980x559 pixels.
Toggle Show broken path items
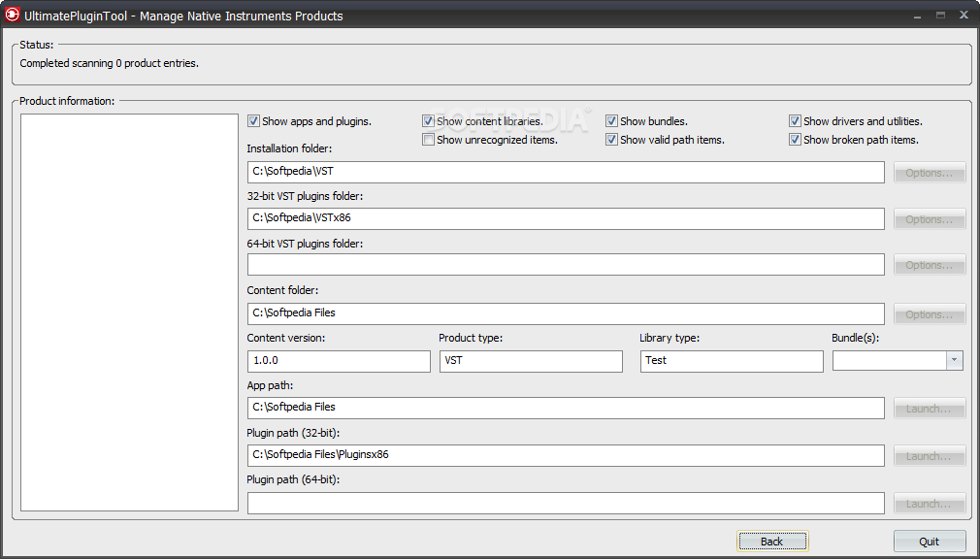[795, 140]
